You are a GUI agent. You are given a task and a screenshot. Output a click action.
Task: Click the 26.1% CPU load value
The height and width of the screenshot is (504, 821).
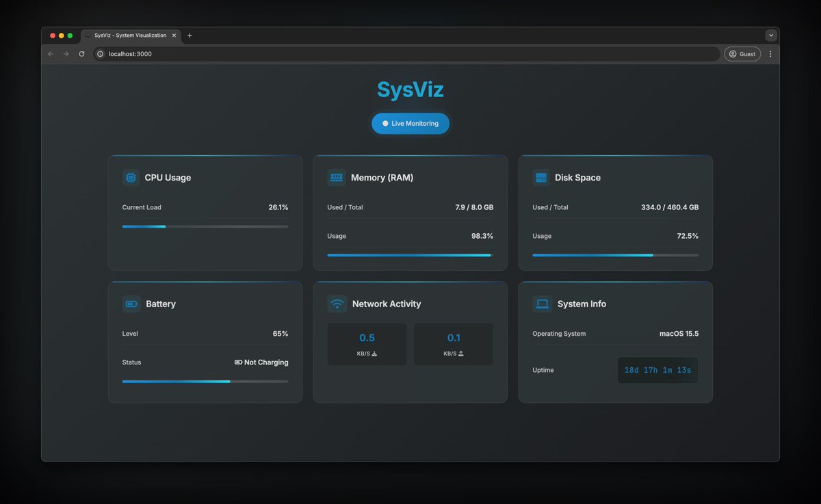click(278, 207)
